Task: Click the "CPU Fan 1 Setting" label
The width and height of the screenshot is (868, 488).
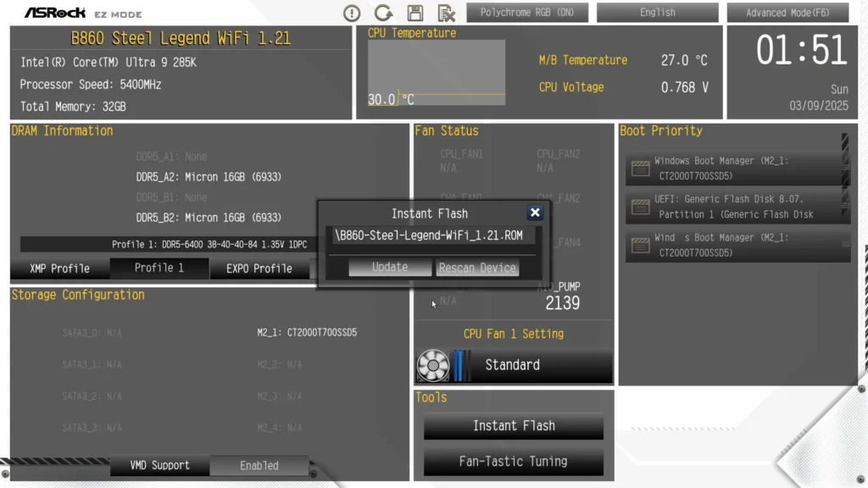Action: tap(514, 334)
